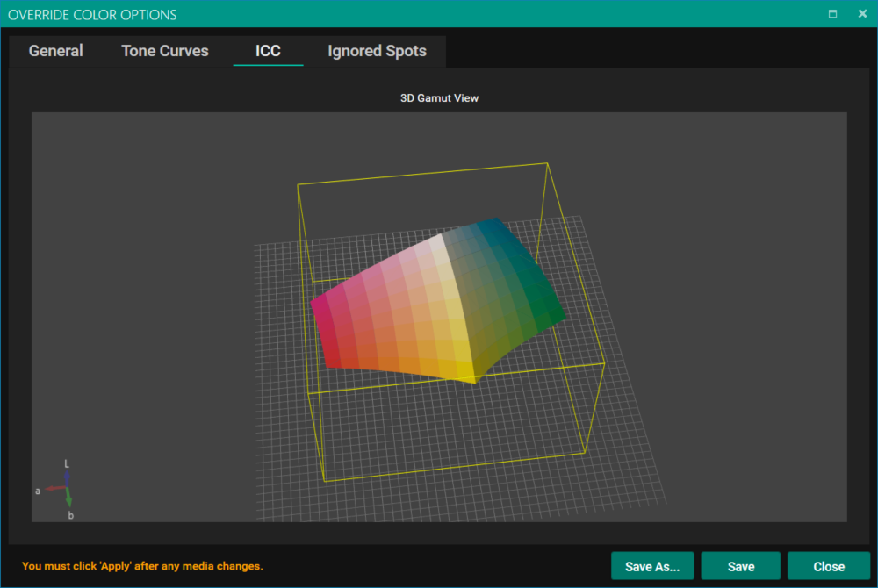Maximize the Override Color Options window
Screen dimensions: 878x588
832,14
